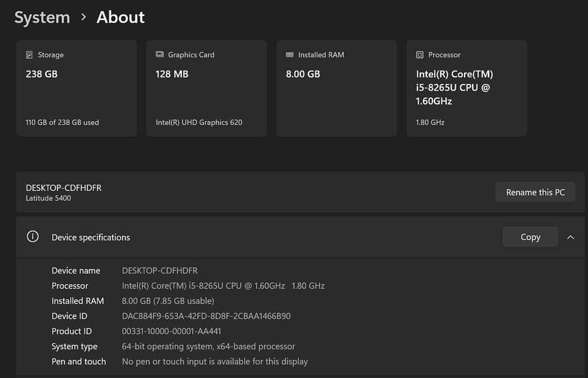Click the Intel(R) UHD Graphics 620 label

click(x=199, y=122)
